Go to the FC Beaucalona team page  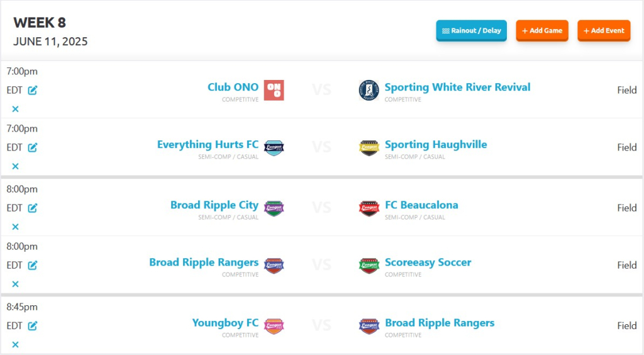tap(421, 205)
